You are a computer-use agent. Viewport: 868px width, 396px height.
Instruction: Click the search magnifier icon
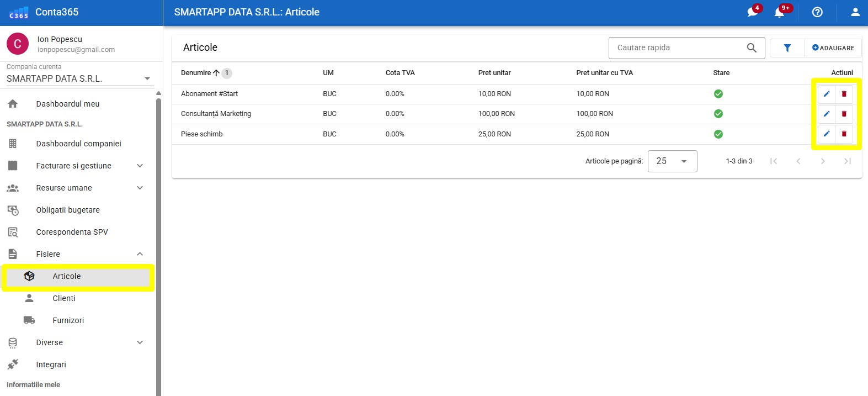click(751, 48)
